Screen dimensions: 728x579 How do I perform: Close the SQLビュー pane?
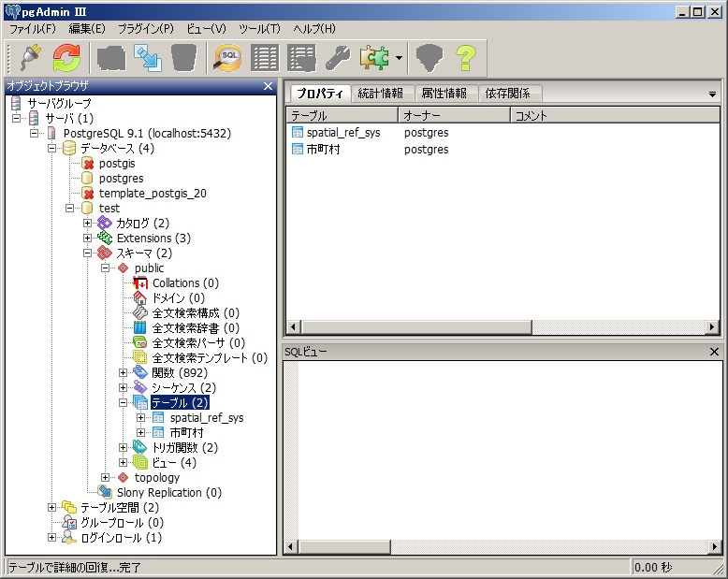coord(714,352)
